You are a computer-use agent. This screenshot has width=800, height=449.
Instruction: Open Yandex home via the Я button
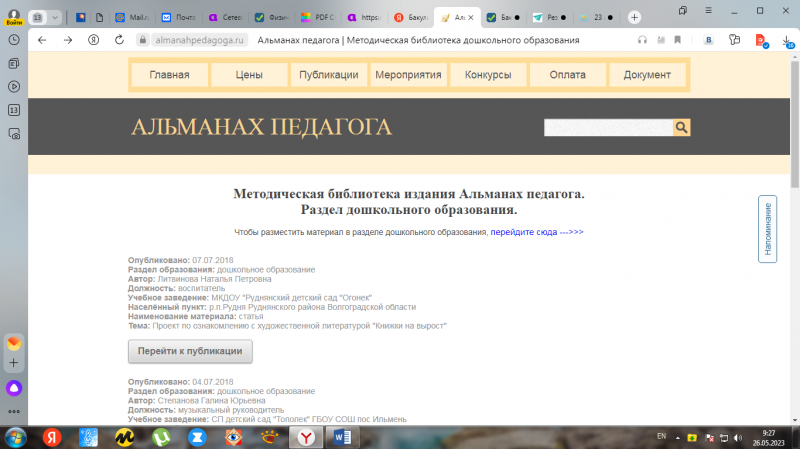click(x=93, y=40)
